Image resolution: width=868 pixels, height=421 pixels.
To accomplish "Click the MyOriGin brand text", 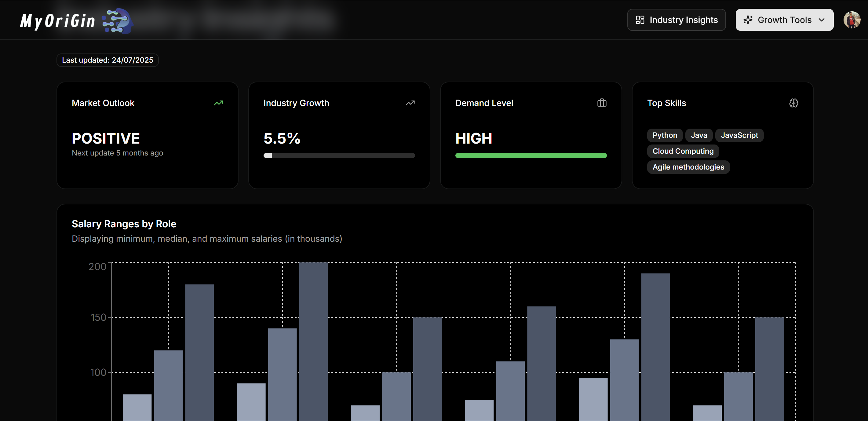I will click(58, 21).
